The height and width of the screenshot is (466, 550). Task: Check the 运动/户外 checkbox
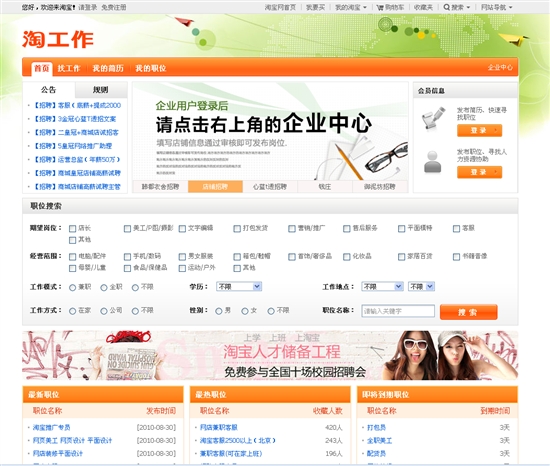(x=182, y=269)
